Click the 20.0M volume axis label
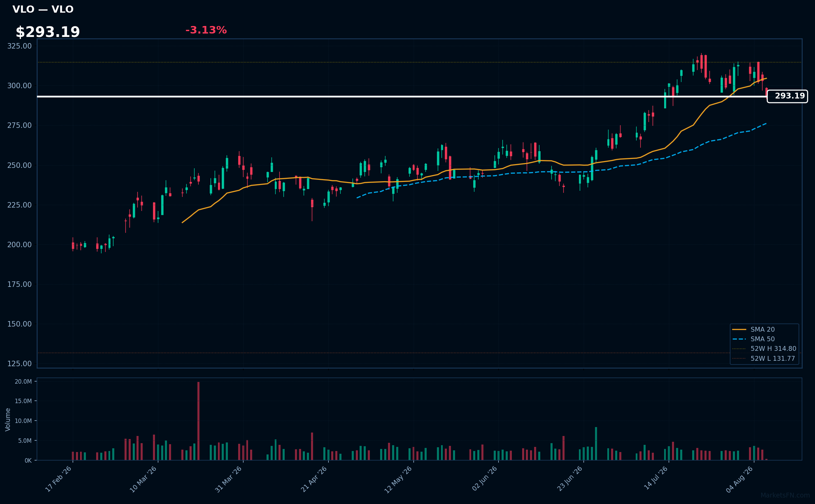Viewport: 815px width, 504px height. click(23, 381)
